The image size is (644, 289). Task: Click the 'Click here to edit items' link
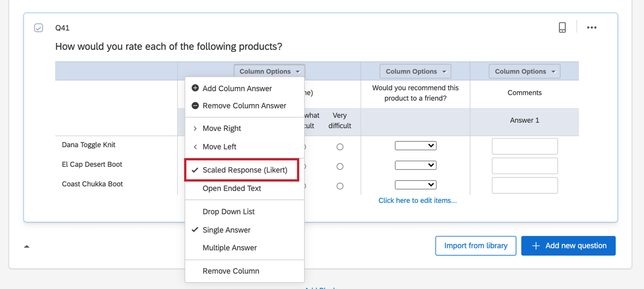tap(417, 200)
